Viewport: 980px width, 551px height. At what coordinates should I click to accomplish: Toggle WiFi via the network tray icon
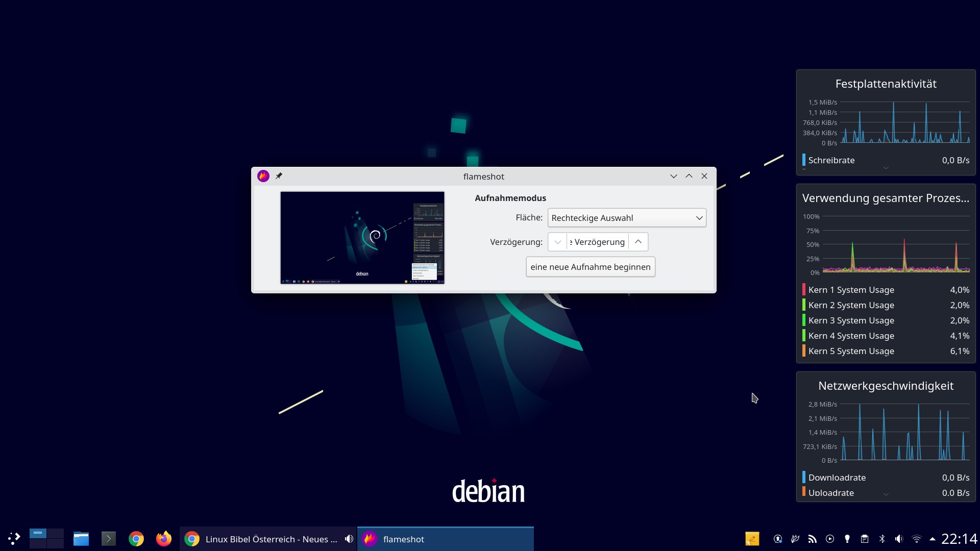(x=917, y=539)
